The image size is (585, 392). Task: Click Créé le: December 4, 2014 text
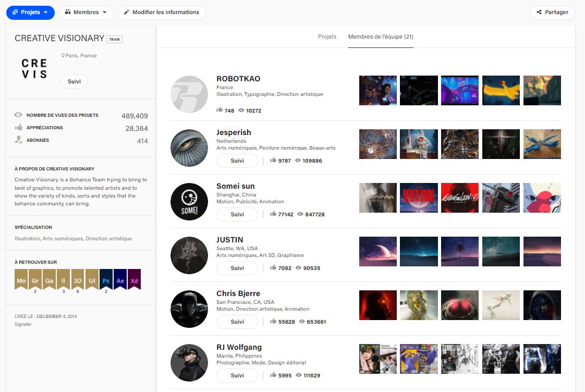(x=45, y=316)
